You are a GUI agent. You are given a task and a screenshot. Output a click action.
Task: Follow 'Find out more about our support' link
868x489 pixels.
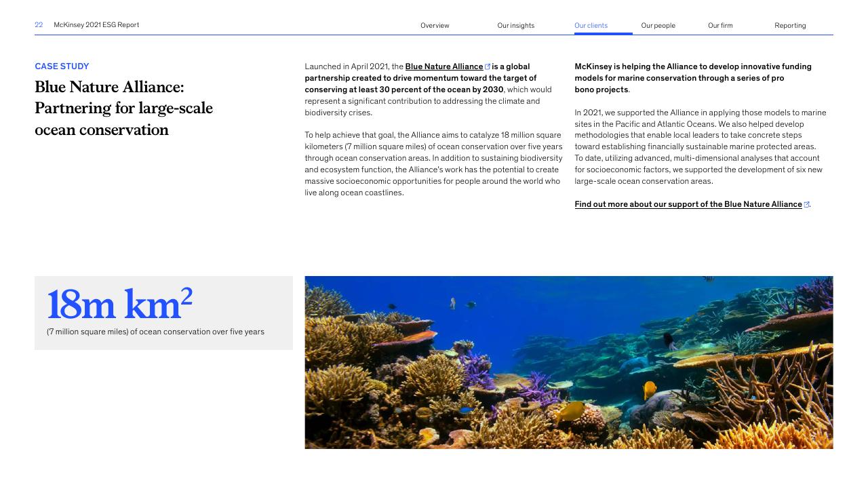pos(688,204)
